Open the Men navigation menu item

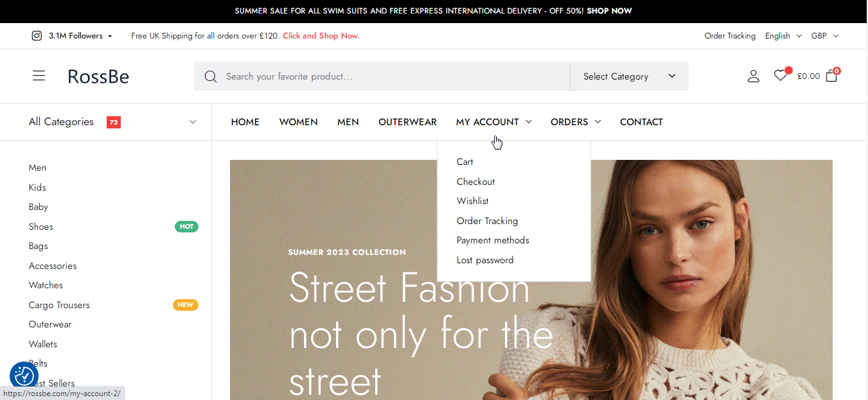[348, 122]
